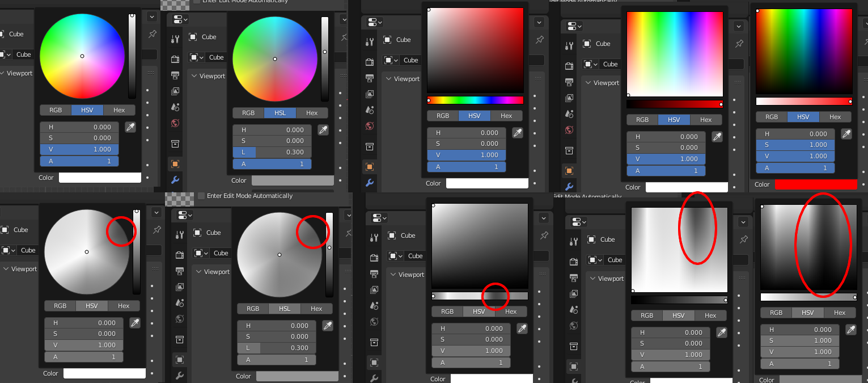The height and width of the screenshot is (383, 868).
Task: Open Render properties icon beside colored HSL wheel
Action: tap(175, 59)
